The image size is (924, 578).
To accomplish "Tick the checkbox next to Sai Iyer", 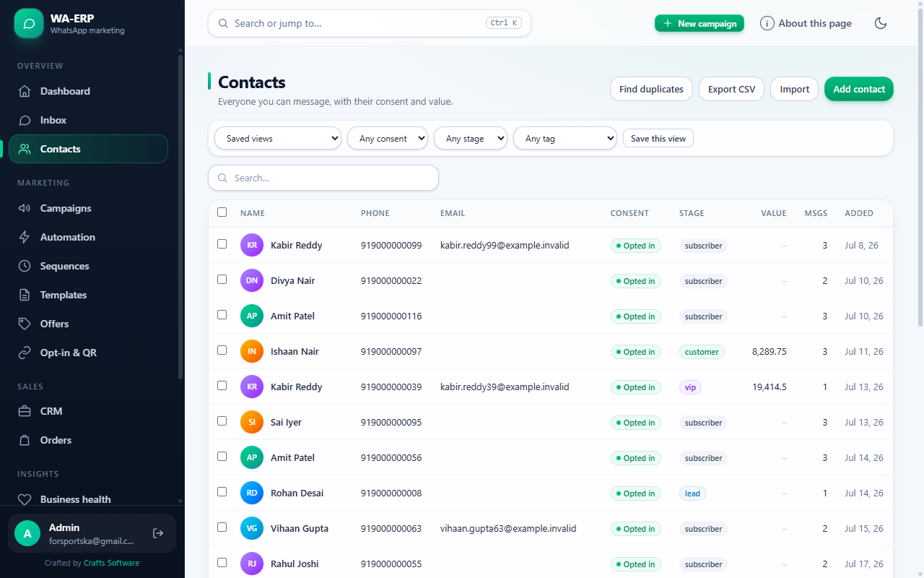I will click(x=222, y=421).
